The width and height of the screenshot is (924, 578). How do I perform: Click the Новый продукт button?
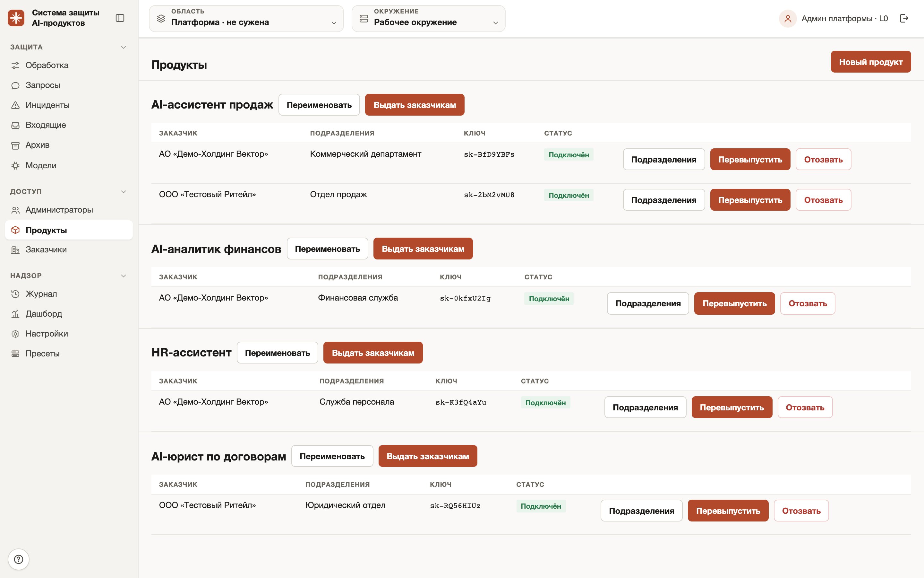click(x=870, y=62)
